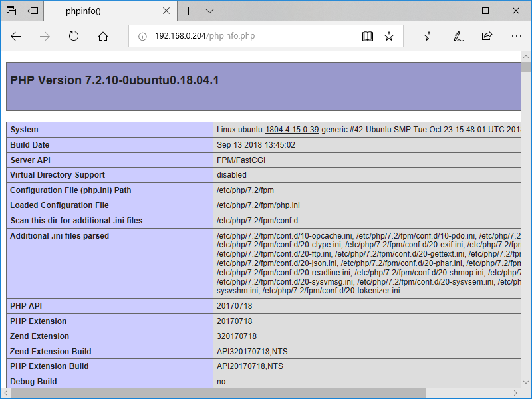Click the horizontal scrollbar right arrow
Image resolution: width=532 pixels, height=399 pixels.
coord(515,393)
